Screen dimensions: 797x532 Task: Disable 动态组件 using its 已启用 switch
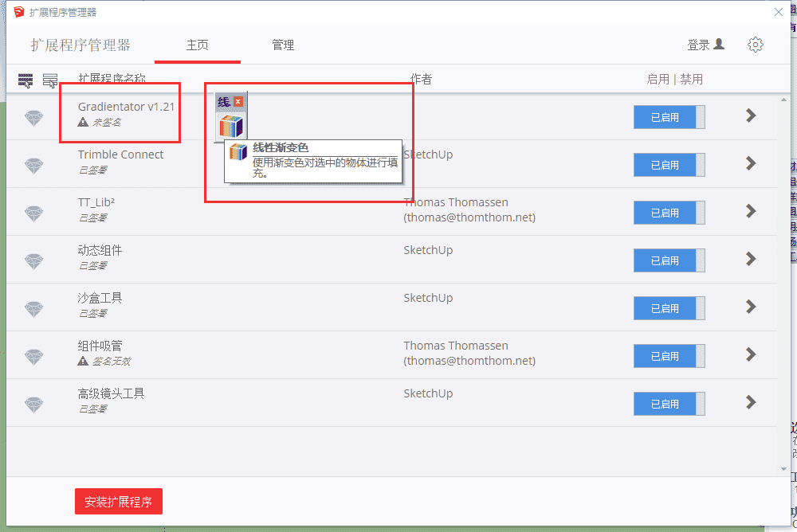click(669, 260)
